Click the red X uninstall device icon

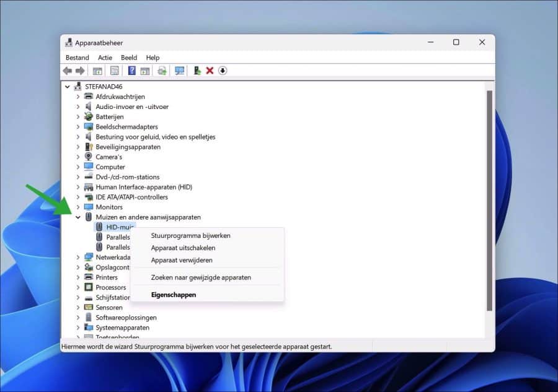pyautogui.click(x=210, y=71)
